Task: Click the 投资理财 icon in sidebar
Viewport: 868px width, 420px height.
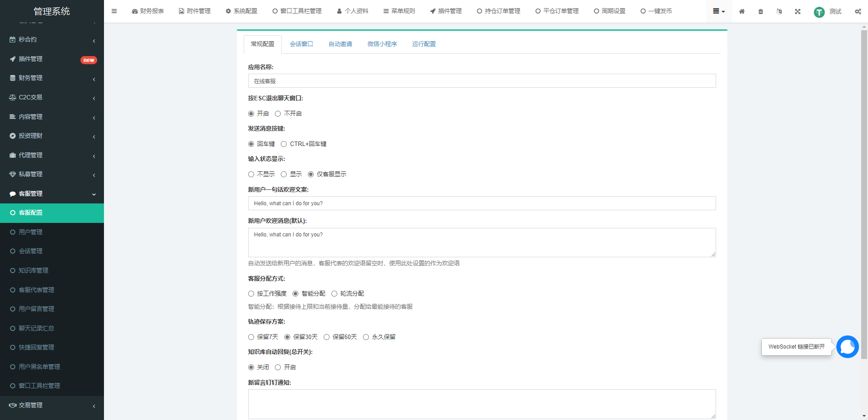Action: tap(13, 136)
